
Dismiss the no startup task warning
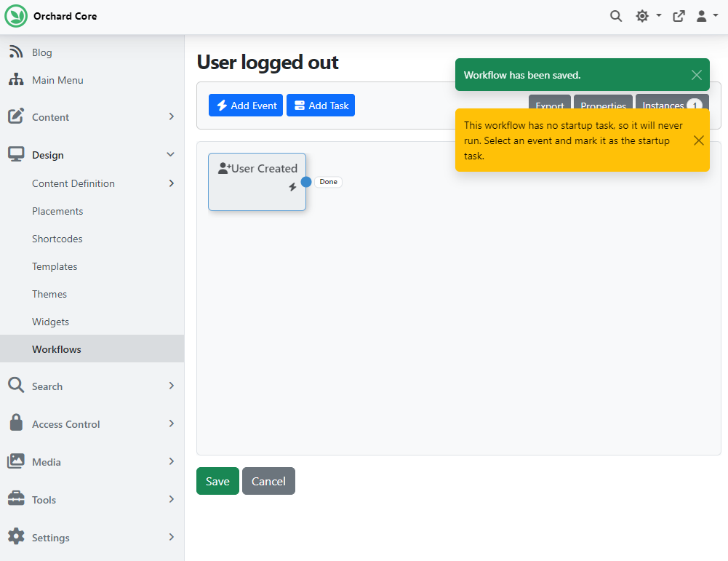click(698, 140)
